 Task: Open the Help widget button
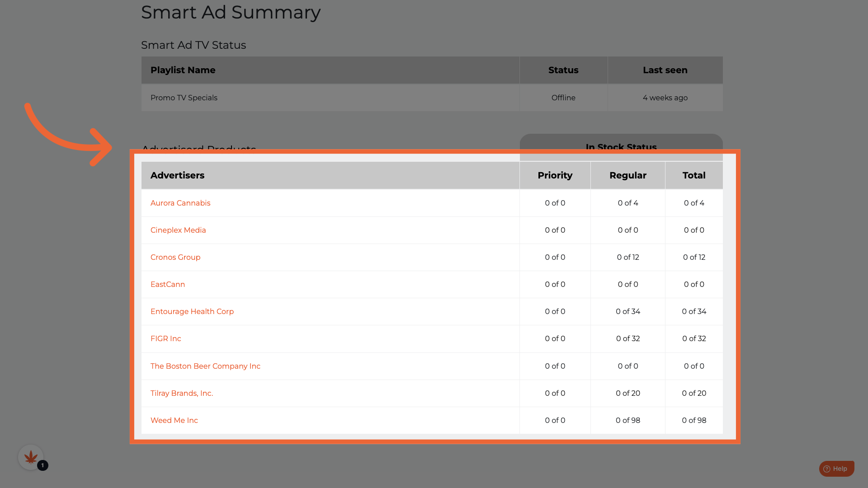(x=840, y=469)
